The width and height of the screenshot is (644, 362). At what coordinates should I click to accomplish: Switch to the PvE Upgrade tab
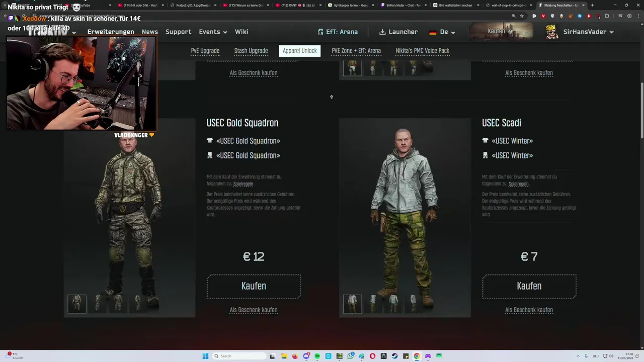[205, 51]
